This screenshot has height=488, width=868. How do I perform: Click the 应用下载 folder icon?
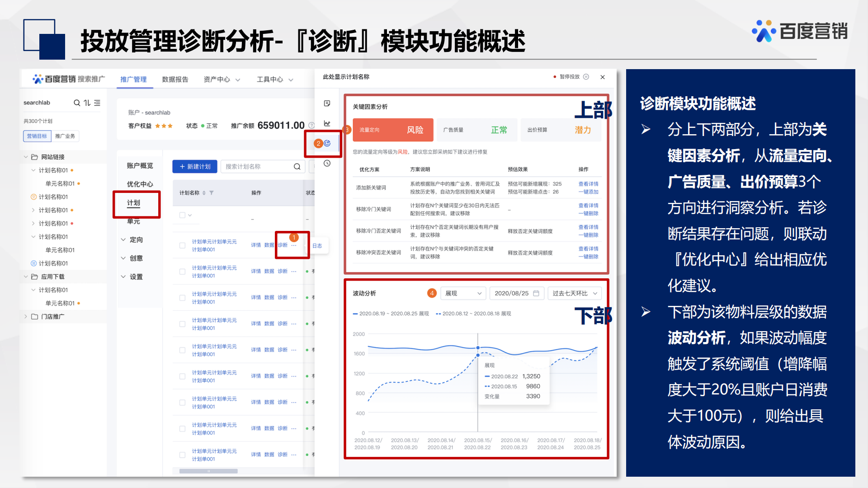[34, 277]
